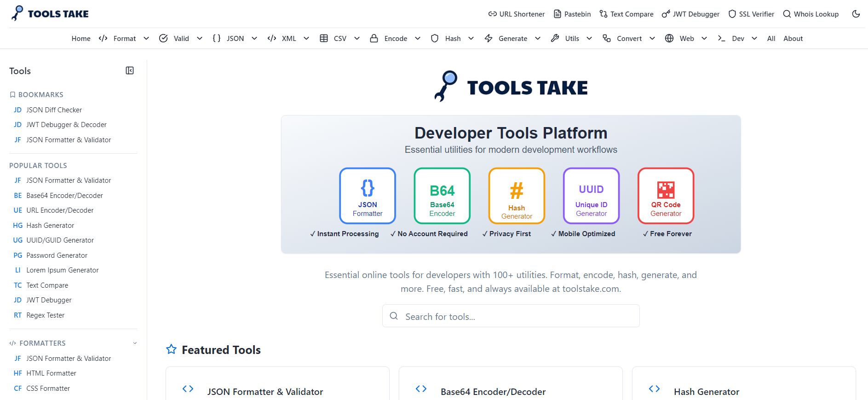The image size is (868, 400).
Task: Open Base64 Encoder/Decoder in Popular Tools
Action: click(x=64, y=196)
